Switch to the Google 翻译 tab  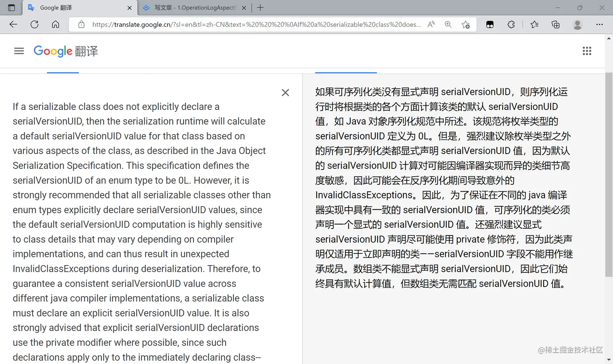(80, 8)
